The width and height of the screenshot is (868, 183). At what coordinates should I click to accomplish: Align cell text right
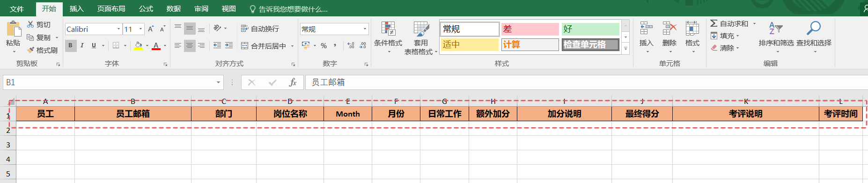201,45
